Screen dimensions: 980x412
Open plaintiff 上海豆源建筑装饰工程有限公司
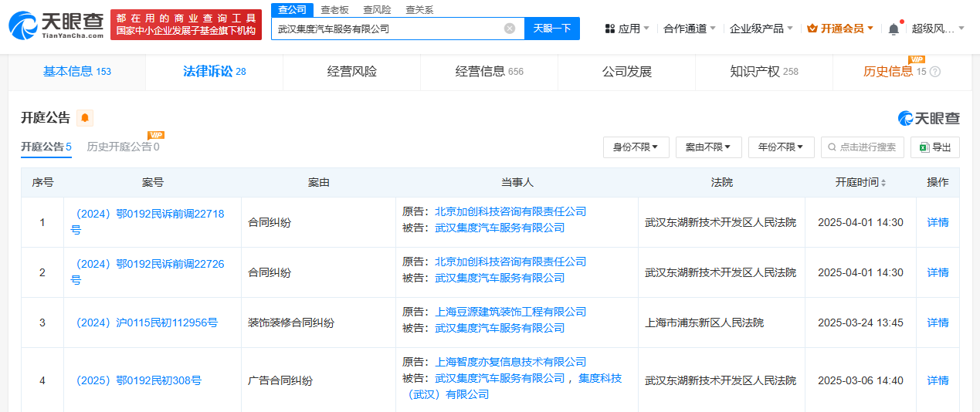(x=510, y=312)
